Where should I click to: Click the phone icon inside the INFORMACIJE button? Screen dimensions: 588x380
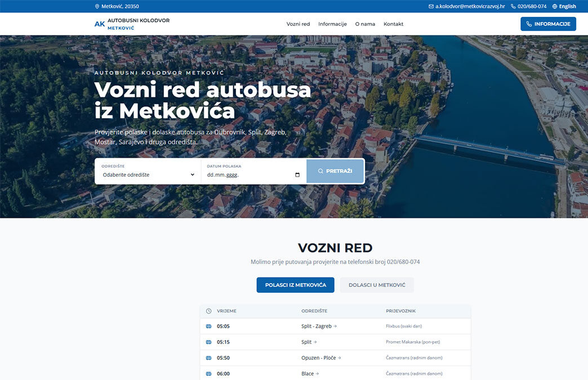click(528, 24)
